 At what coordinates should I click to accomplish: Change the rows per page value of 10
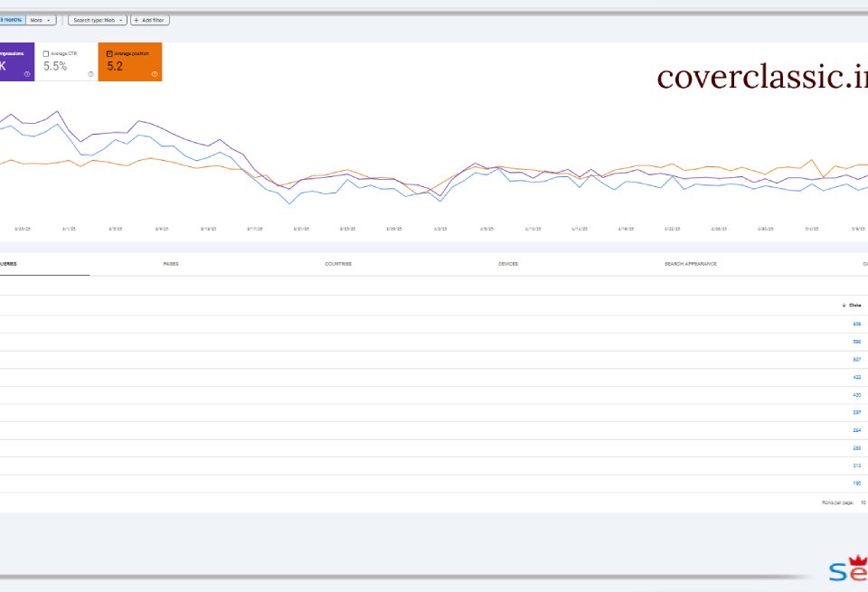[863, 503]
